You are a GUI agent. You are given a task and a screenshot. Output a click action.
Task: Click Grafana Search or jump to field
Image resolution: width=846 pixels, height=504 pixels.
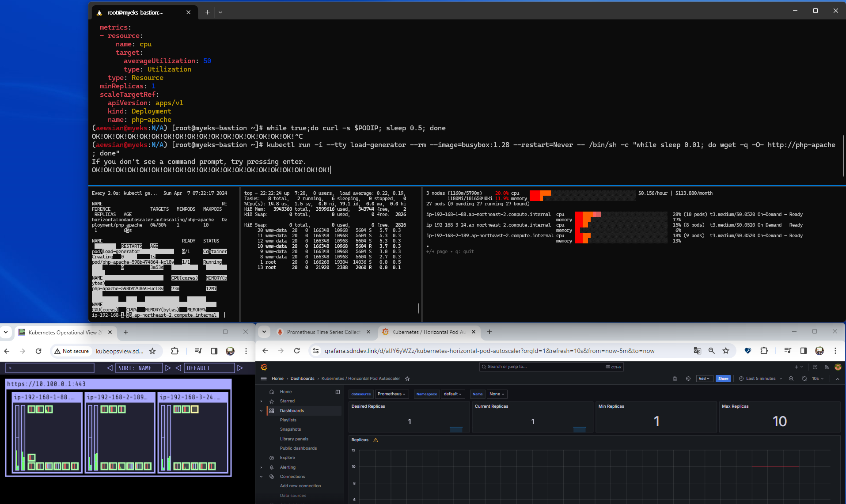(551, 367)
